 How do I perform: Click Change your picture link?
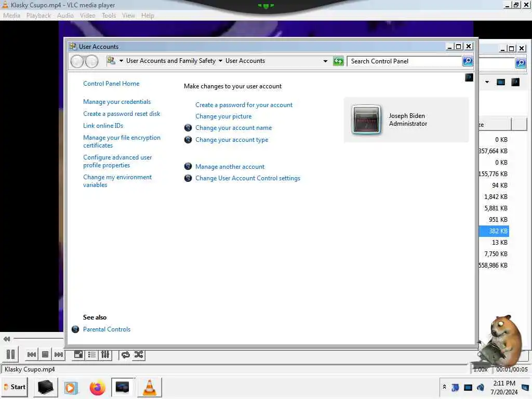tap(223, 116)
